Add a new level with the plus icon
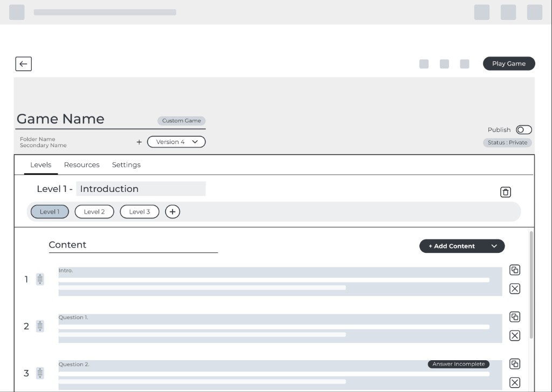Image resolution: width=552 pixels, height=392 pixels. (x=172, y=211)
